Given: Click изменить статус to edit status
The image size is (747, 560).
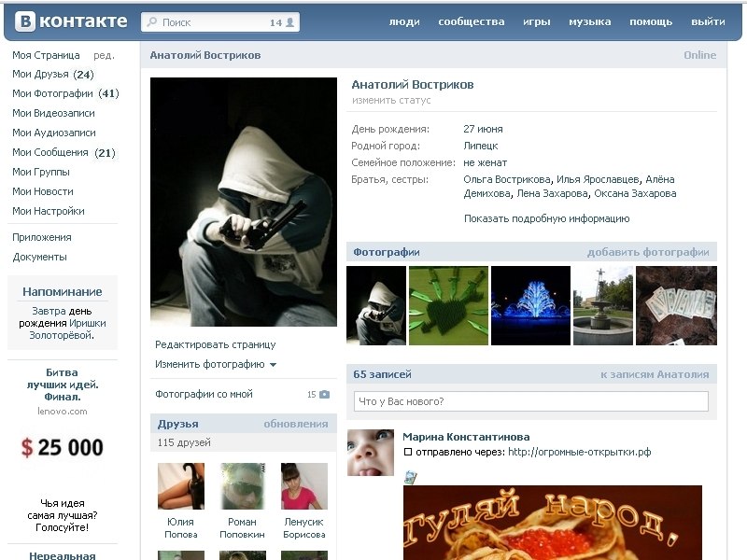Looking at the screenshot, I should coord(391,101).
